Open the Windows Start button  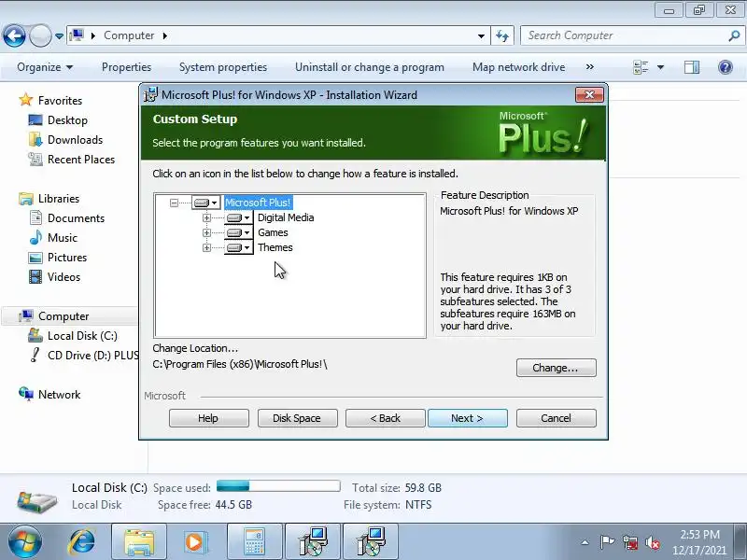click(25, 542)
